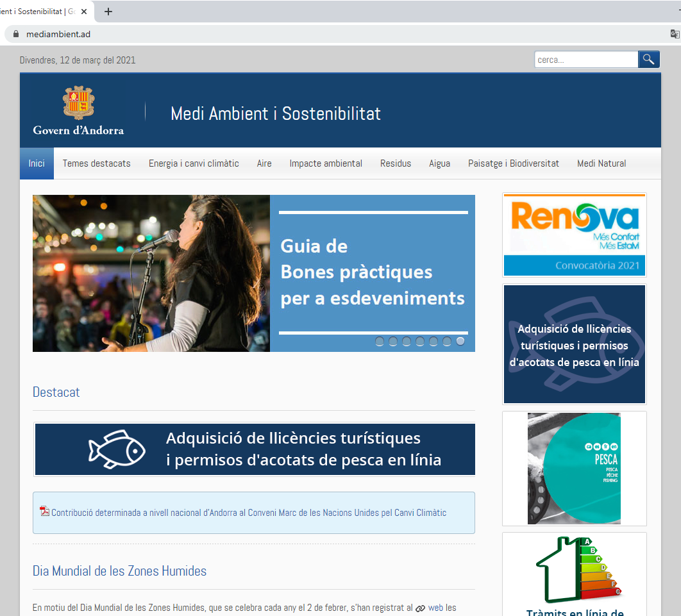Click the padlock site security icon
This screenshot has height=616, width=681.
point(16,34)
